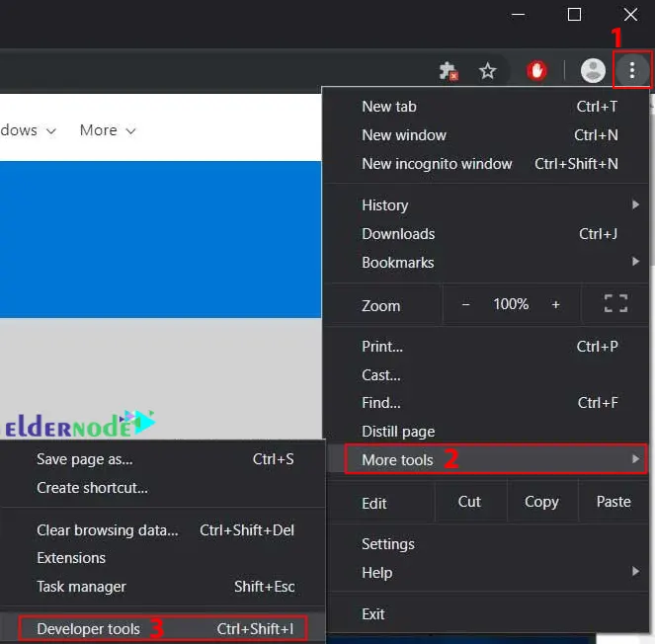The height and width of the screenshot is (644, 655).
Task: Open Settings from the menu
Action: [x=487, y=544]
